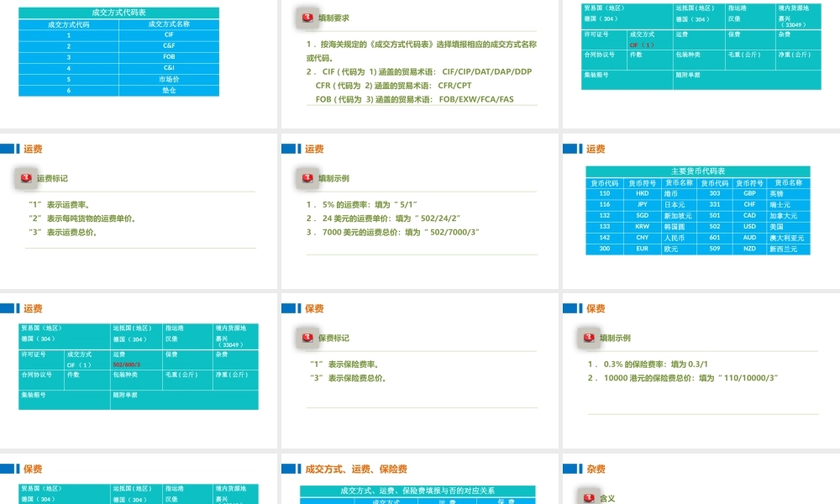The image size is (840, 504).
Task: Click the CHF cell in currency table
Action: (749, 205)
